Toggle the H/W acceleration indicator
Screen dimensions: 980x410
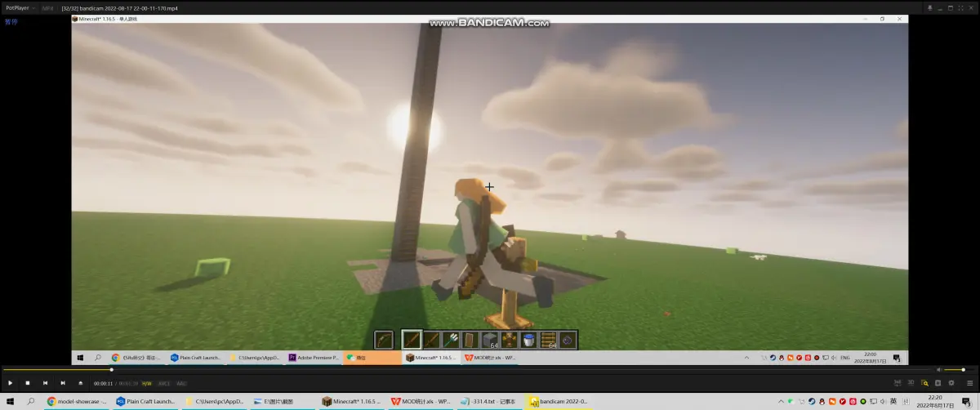click(147, 383)
